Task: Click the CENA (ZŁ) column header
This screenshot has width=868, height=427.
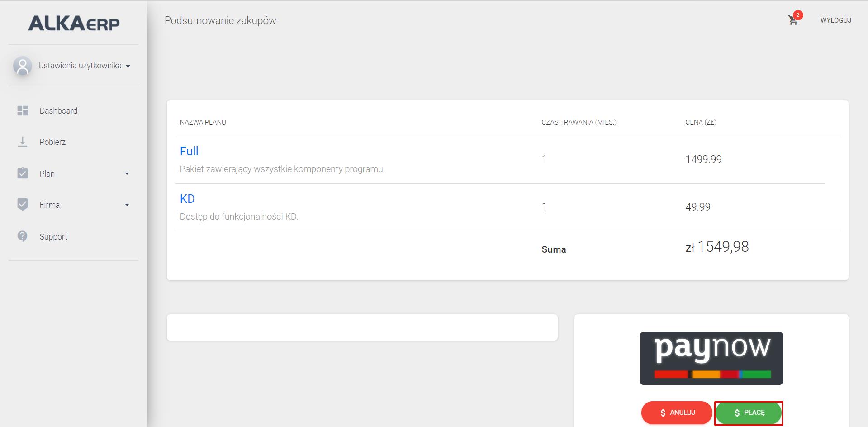Action: [701, 122]
